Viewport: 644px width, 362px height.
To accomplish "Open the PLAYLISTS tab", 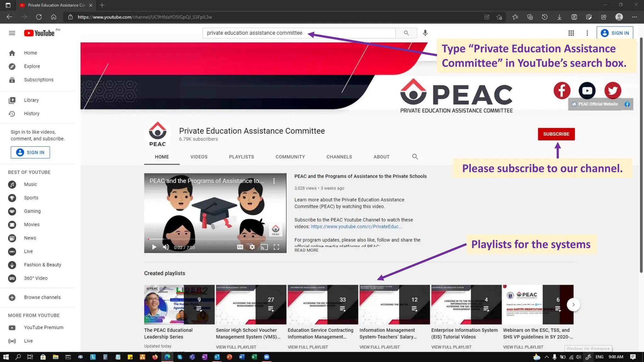I will 241,157.
